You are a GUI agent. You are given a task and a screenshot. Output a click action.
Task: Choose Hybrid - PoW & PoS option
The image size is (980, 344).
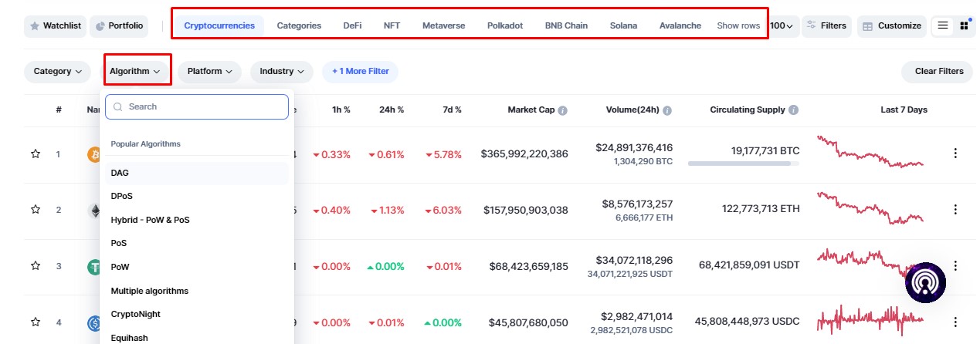[x=197, y=220]
